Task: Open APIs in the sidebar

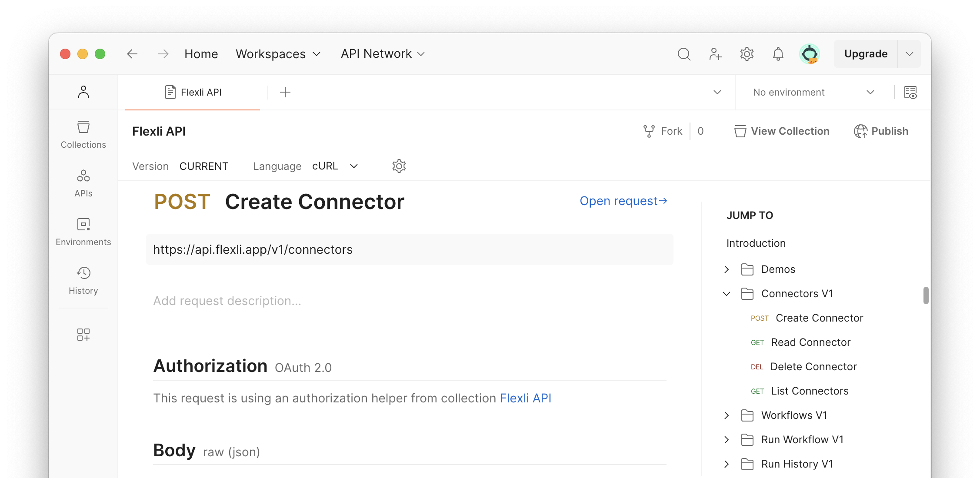Action: [83, 183]
